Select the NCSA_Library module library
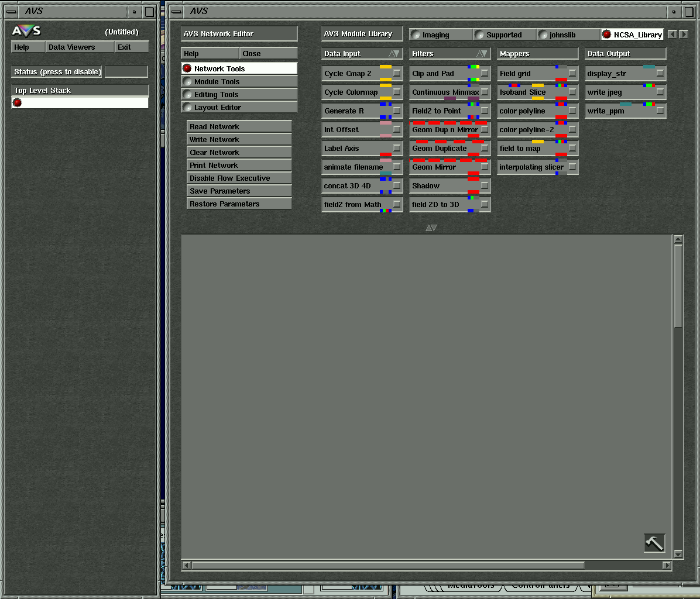The width and height of the screenshot is (700, 599). (632, 35)
